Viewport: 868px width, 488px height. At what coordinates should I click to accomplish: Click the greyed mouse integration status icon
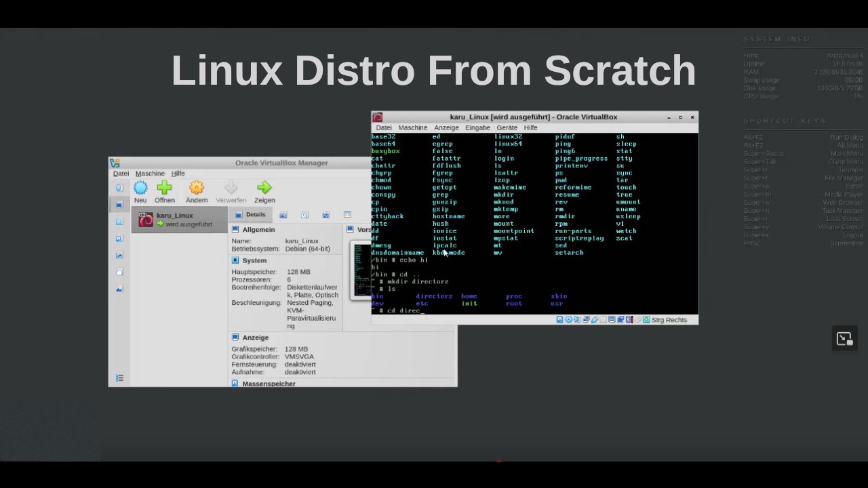637,319
